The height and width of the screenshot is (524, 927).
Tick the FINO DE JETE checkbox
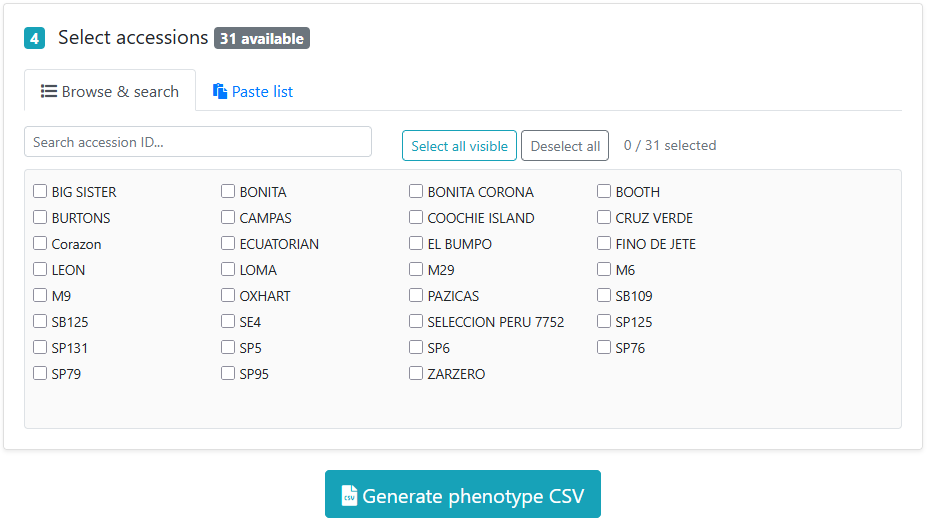point(604,243)
